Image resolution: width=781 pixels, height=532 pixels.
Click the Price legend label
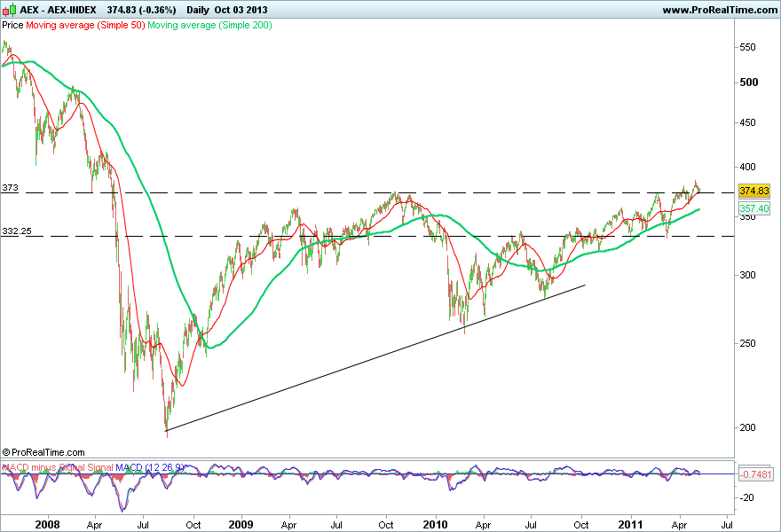click(12, 25)
